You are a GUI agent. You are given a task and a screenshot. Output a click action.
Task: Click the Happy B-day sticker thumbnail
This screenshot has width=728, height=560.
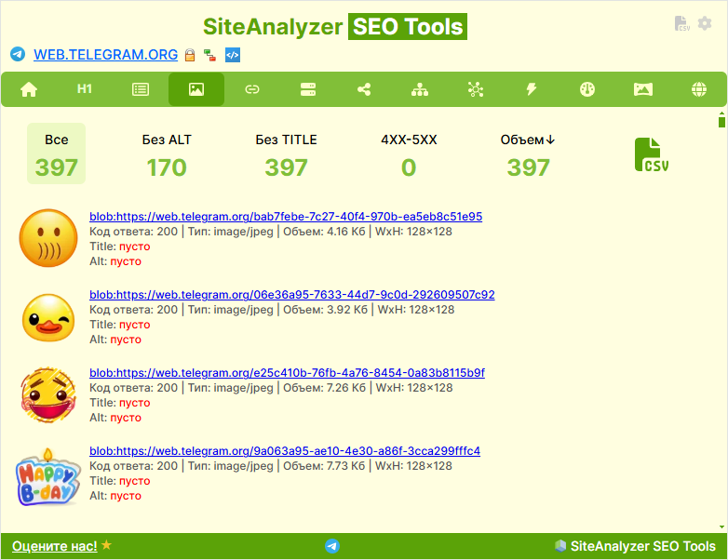48,477
